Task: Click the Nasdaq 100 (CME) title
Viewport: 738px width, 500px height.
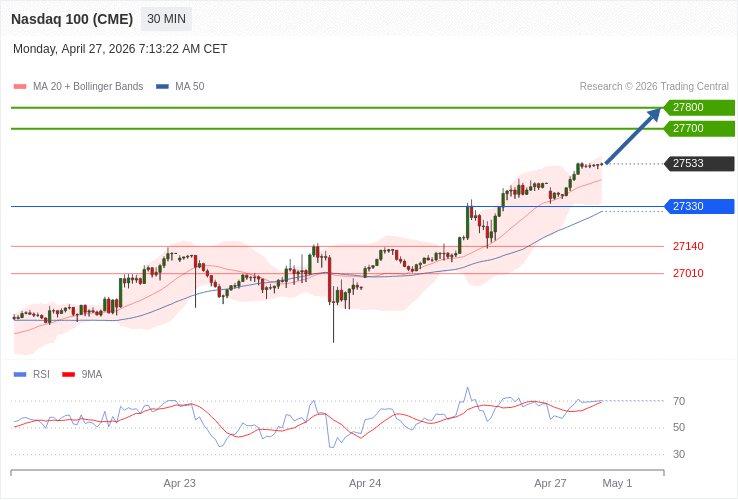Action: pyautogui.click(x=71, y=19)
